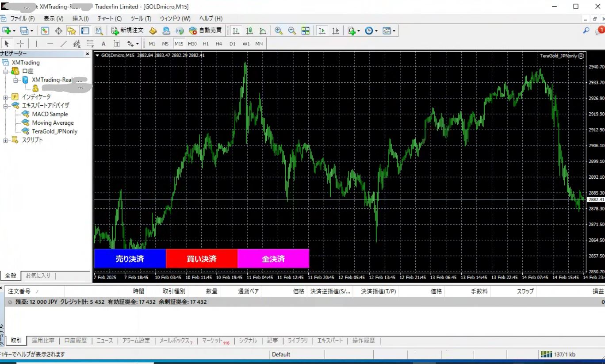Click the 新規注文 new order button
The height and width of the screenshot is (364, 605).
pos(128,31)
